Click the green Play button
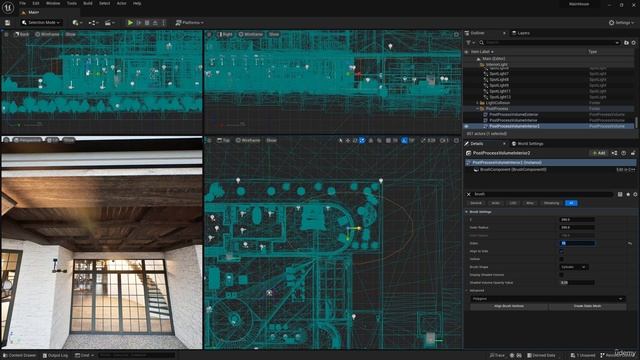The width and height of the screenshot is (640, 360). (130, 23)
